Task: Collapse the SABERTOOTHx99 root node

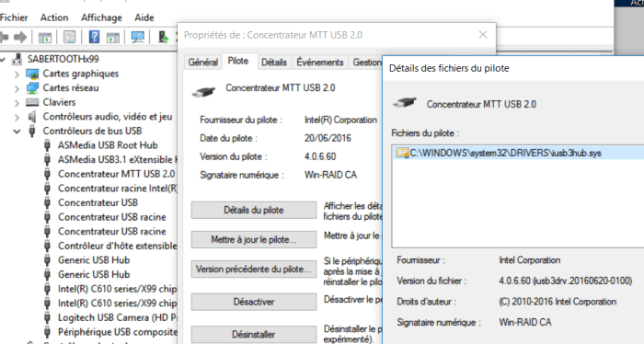Action: [3, 60]
